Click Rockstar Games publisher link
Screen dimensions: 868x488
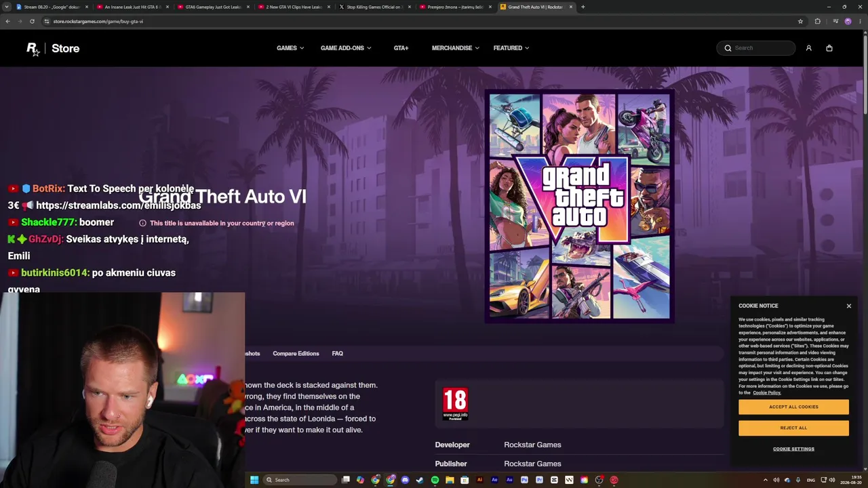click(532, 464)
